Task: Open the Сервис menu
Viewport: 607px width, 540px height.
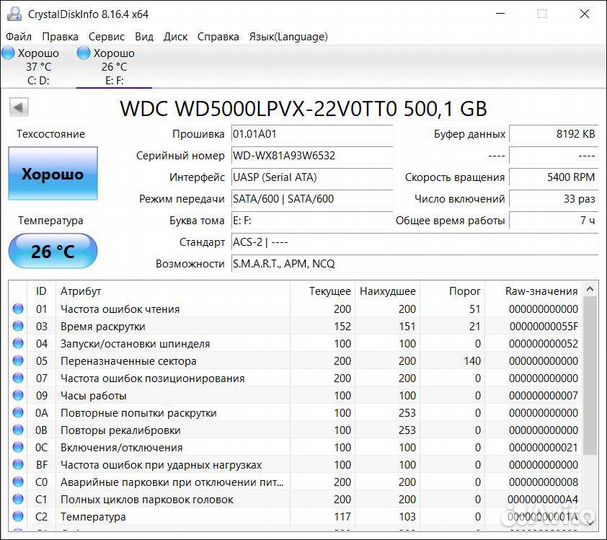Action: 106,37
